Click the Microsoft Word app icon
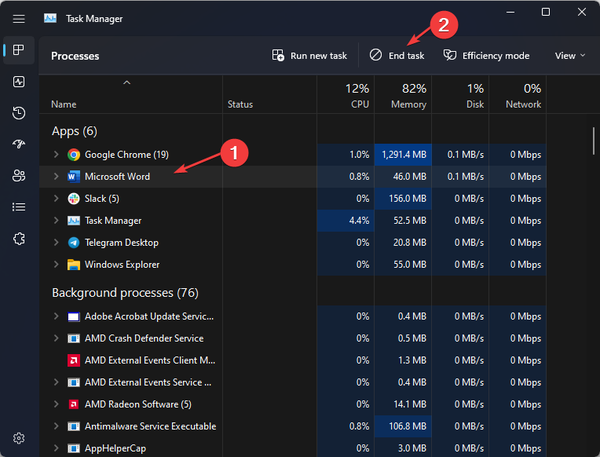600x457 pixels. [x=73, y=176]
